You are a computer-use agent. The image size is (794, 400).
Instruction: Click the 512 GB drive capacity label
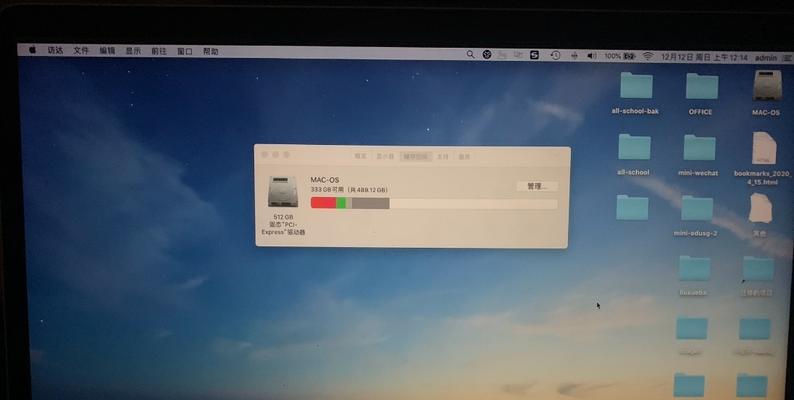click(284, 217)
